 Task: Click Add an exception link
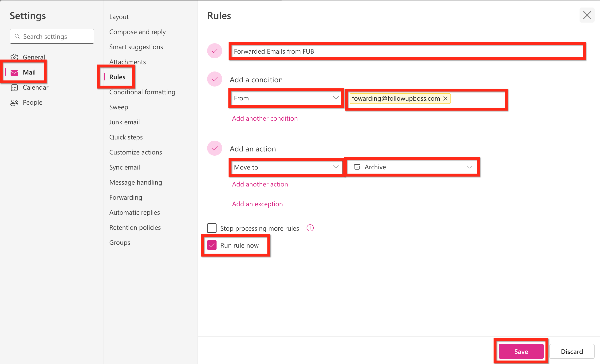click(x=257, y=204)
